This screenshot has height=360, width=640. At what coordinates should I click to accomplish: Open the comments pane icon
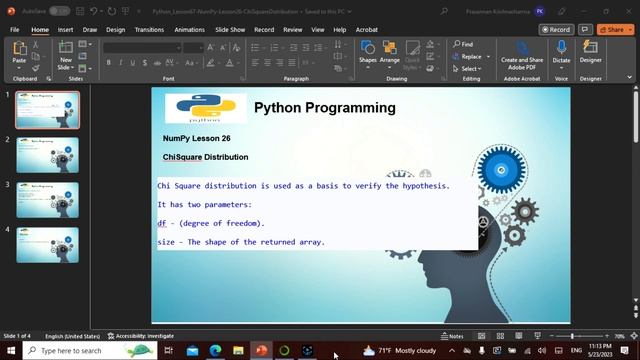click(x=585, y=29)
